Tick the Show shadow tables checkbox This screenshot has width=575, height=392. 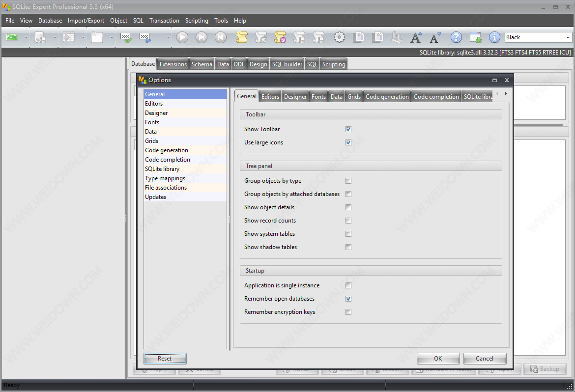(x=348, y=247)
